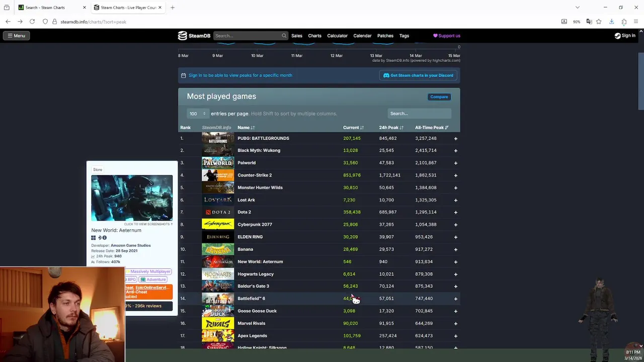Viewport: 644px width, 362px height.
Task: Expand the Dota 2 row plus icon
Action: (x=455, y=212)
